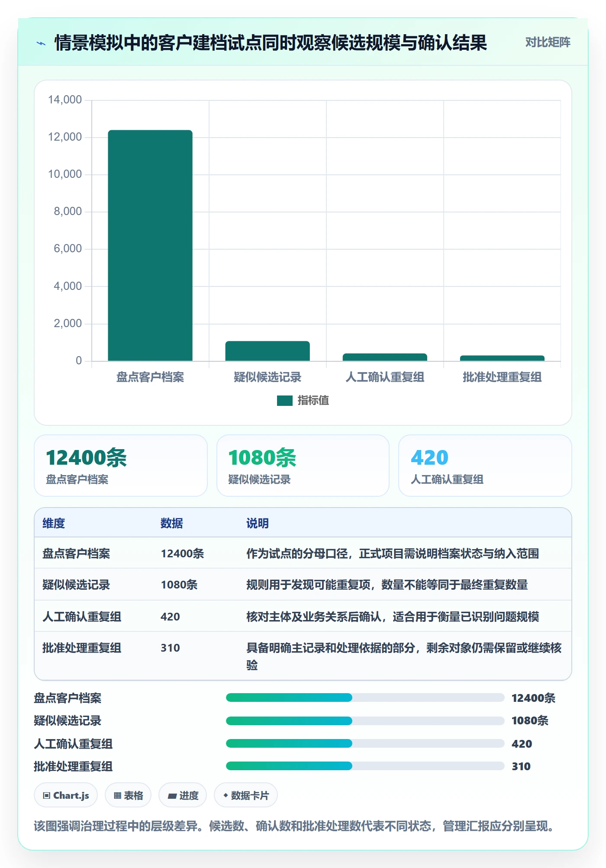Click the 1080条 value beside the progress bar
This screenshot has width=606, height=868.
pyautogui.click(x=530, y=721)
